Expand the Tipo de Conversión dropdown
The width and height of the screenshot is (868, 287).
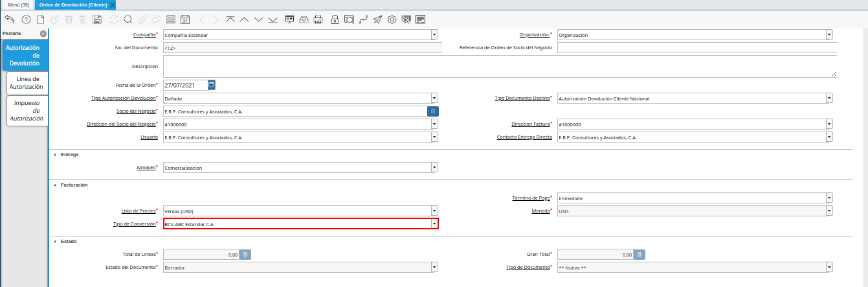click(434, 224)
